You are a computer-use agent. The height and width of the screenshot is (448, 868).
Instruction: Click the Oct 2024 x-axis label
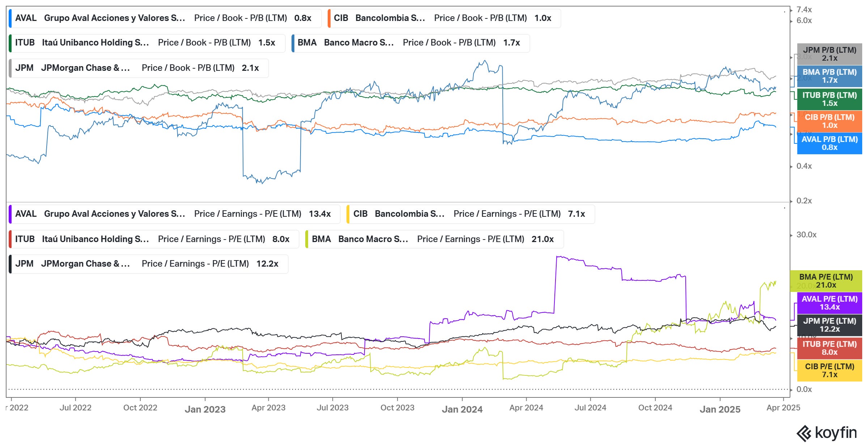pos(655,408)
